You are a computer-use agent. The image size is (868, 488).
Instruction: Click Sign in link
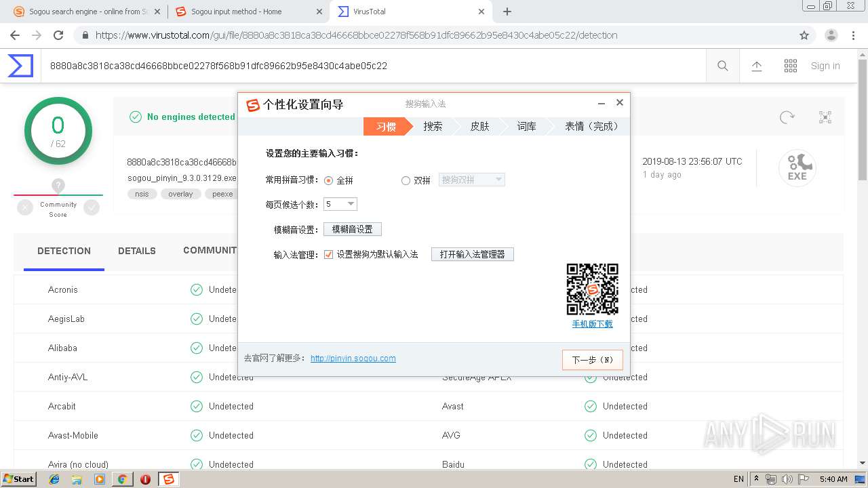(825, 66)
